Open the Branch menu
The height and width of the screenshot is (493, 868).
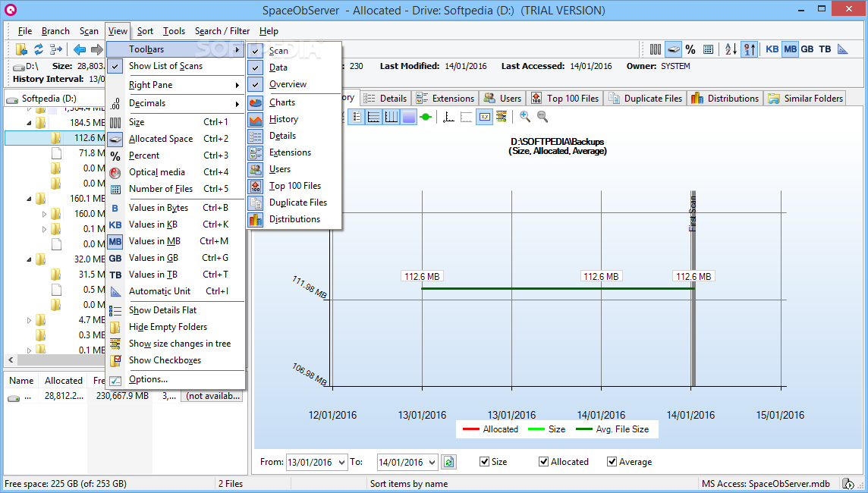(x=55, y=31)
